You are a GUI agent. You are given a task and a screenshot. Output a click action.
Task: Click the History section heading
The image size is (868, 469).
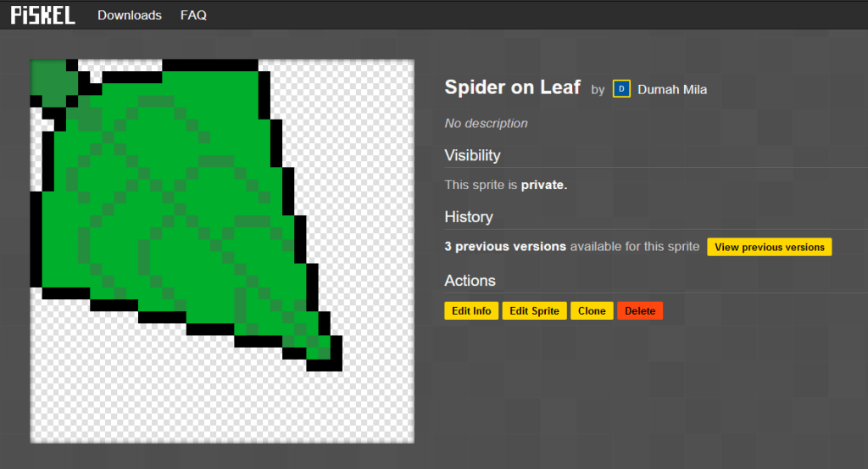point(468,217)
